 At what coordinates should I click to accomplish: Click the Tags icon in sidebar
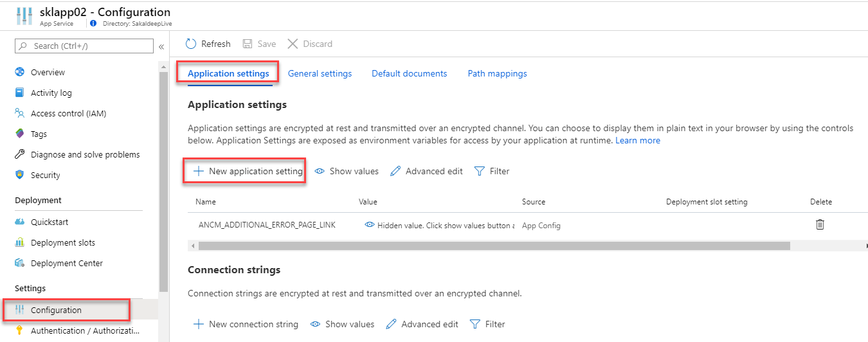20,134
